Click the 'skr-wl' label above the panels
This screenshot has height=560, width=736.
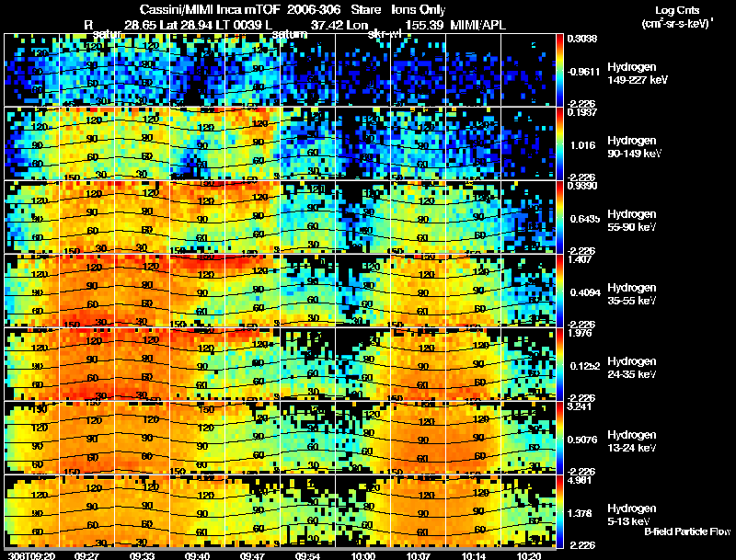coord(384,34)
